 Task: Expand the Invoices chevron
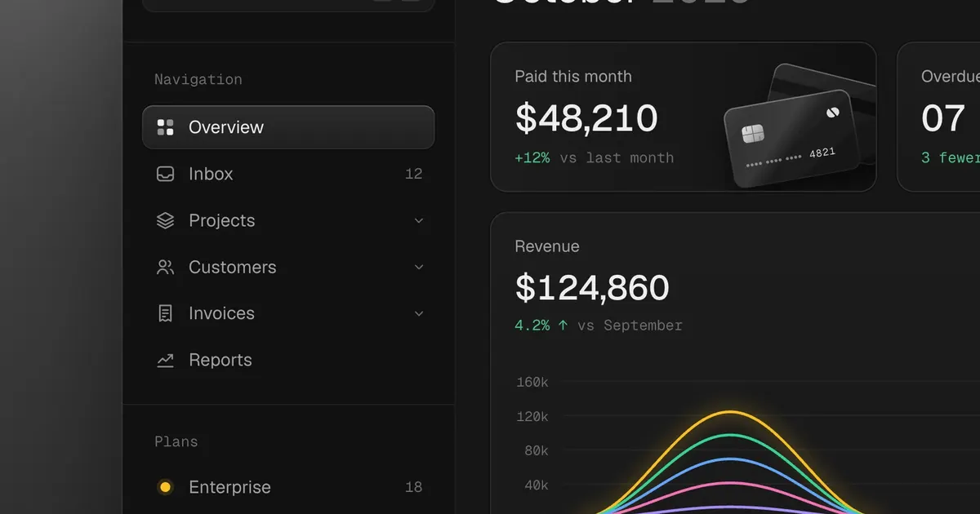(419, 313)
